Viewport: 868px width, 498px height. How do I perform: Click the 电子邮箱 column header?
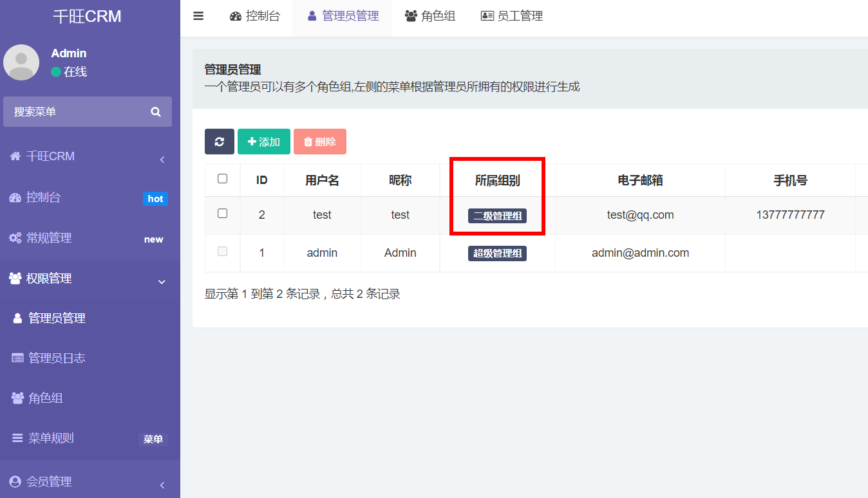pyautogui.click(x=640, y=181)
